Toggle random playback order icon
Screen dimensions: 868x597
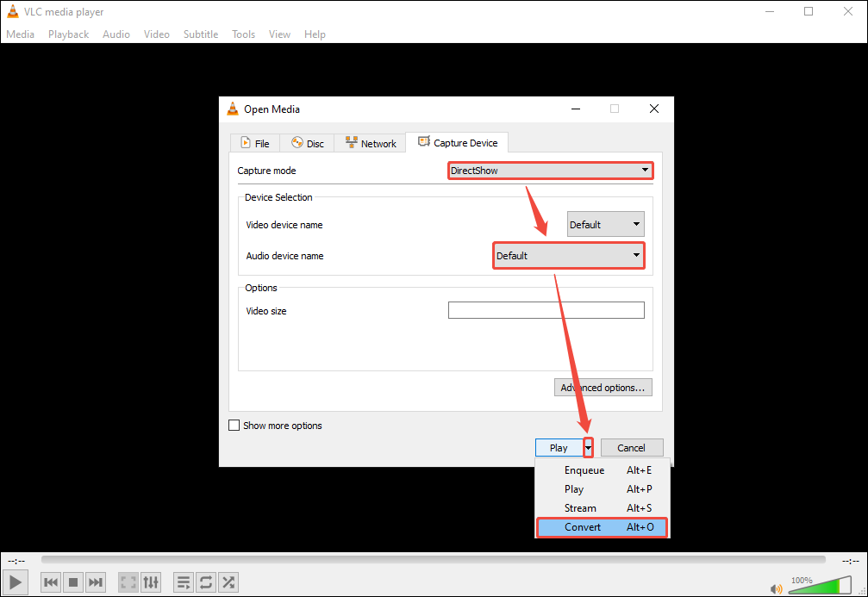pyautogui.click(x=228, y=581)
